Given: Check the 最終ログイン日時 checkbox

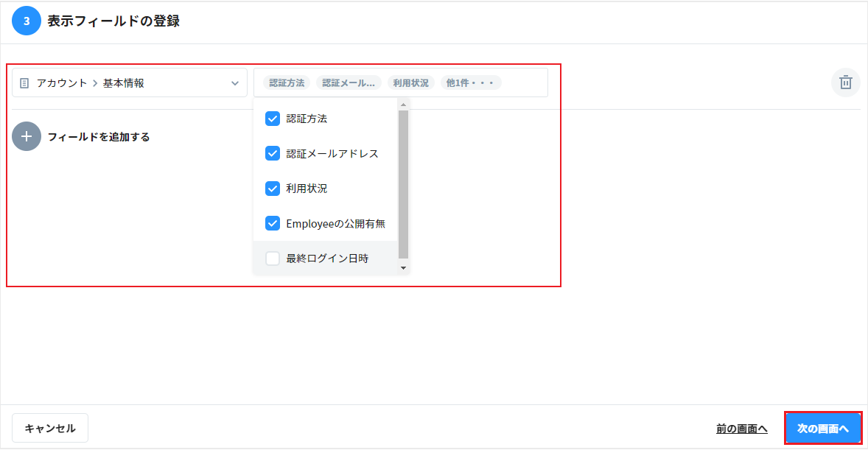Looking at the screenshot, I should tap(273, 259).
